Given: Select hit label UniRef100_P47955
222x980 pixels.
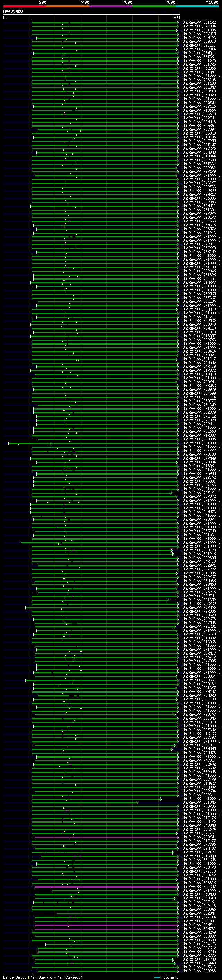Looking at the screenshot, I should click(199, 141).
